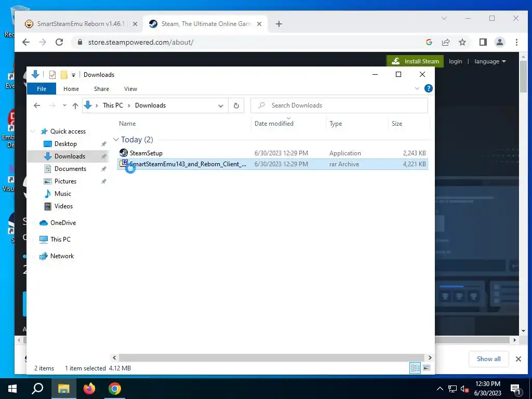Share this page from Chrome toolbar
The width and height of the screenshot is (532, 399).
coord(445,42)
